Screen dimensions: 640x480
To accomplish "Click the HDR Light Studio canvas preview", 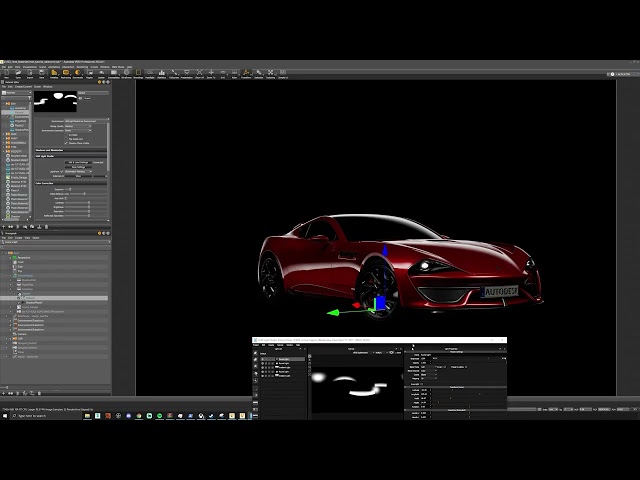I will 357,389.
